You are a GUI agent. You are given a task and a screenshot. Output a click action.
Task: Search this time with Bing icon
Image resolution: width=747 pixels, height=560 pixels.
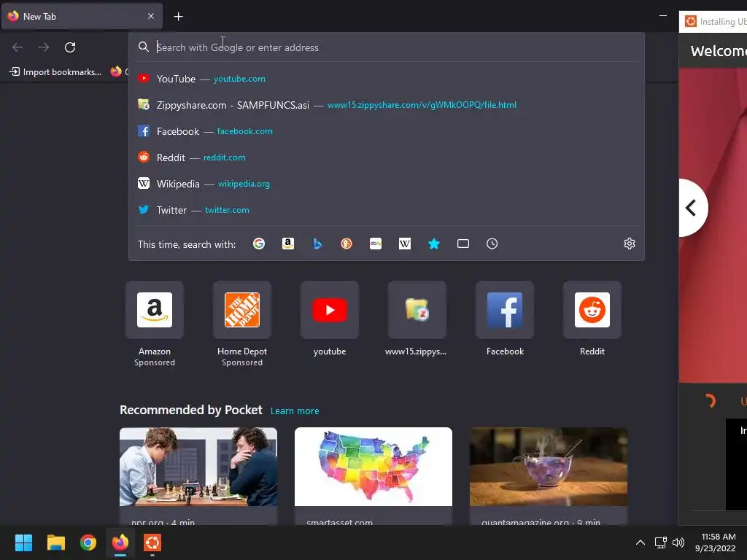pyautogui.click(x=317, y=244)
